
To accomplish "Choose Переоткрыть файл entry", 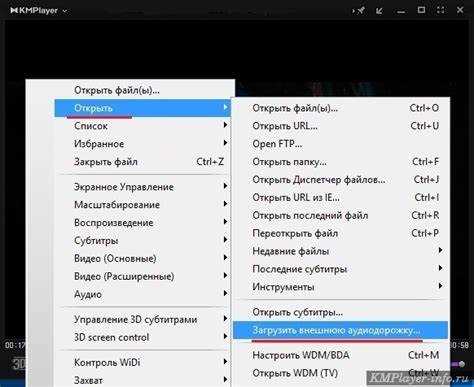I will (340, 233).
